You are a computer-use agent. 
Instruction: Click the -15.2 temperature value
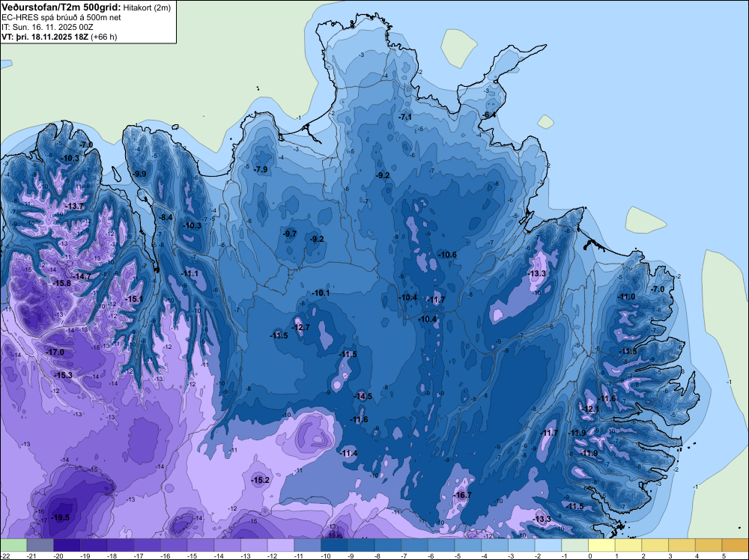[x=261, y=480]
